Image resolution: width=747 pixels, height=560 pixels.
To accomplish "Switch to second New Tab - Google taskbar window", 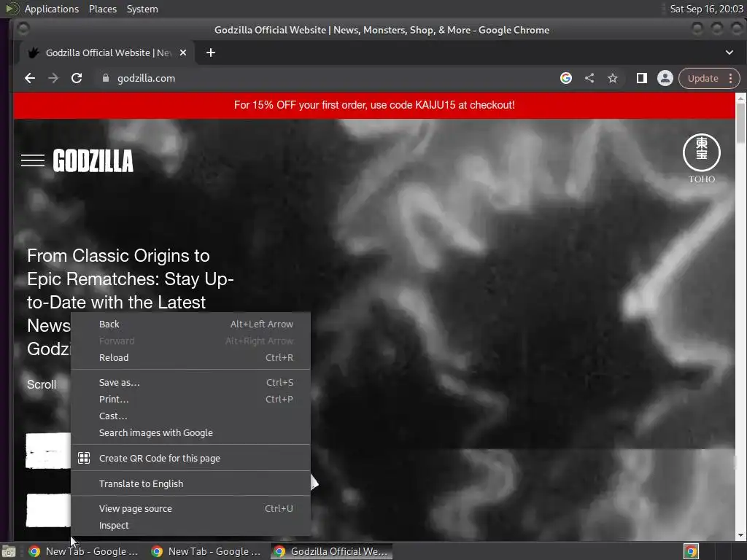I will click(206, 551).
